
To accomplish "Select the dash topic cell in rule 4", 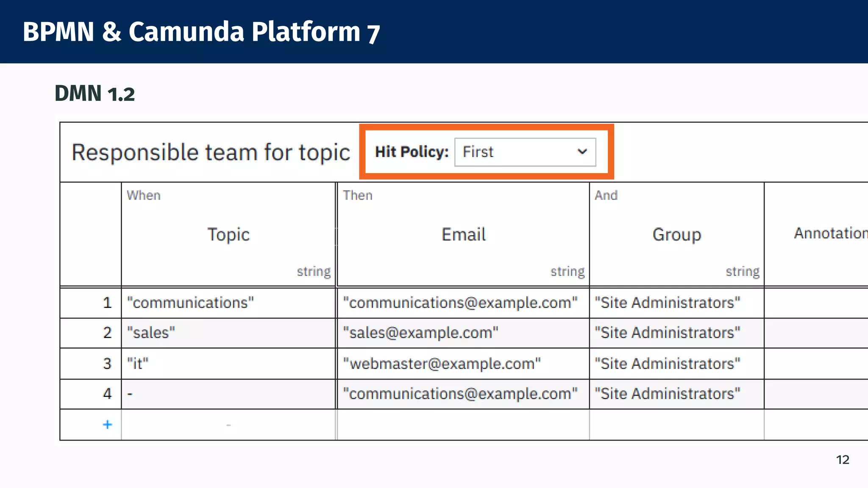I will (x=228, y=394).
